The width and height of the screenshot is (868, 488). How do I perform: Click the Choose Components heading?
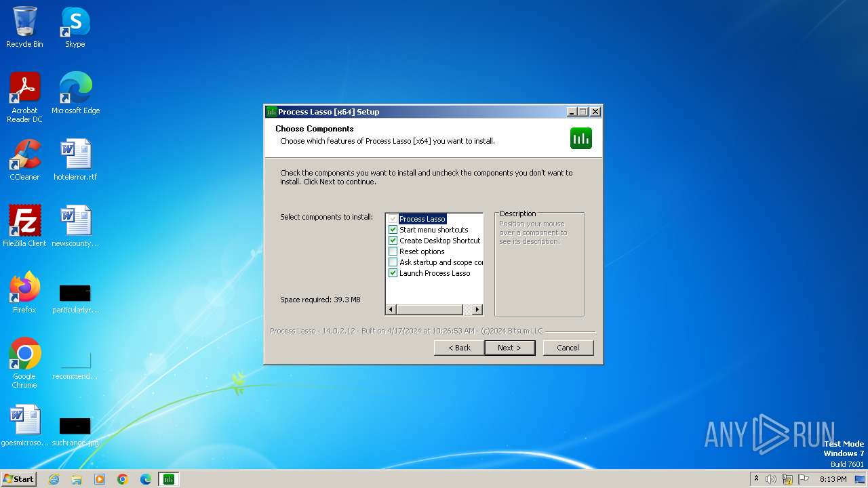point(315,129)
